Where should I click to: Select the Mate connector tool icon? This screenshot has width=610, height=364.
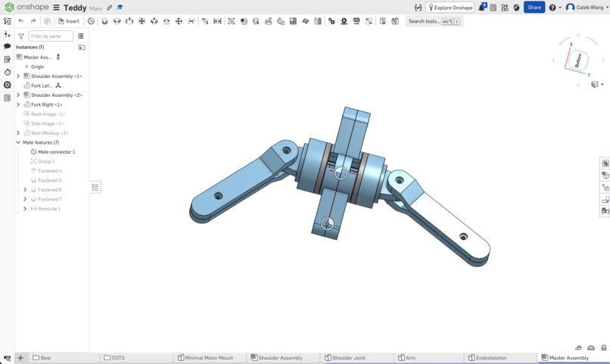[91, 21]
